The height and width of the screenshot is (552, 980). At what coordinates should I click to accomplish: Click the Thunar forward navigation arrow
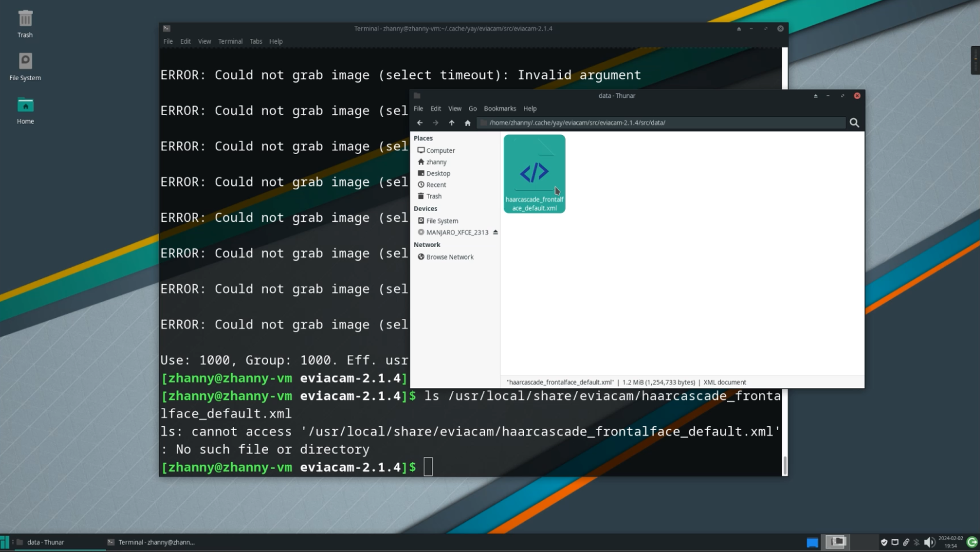435,123
